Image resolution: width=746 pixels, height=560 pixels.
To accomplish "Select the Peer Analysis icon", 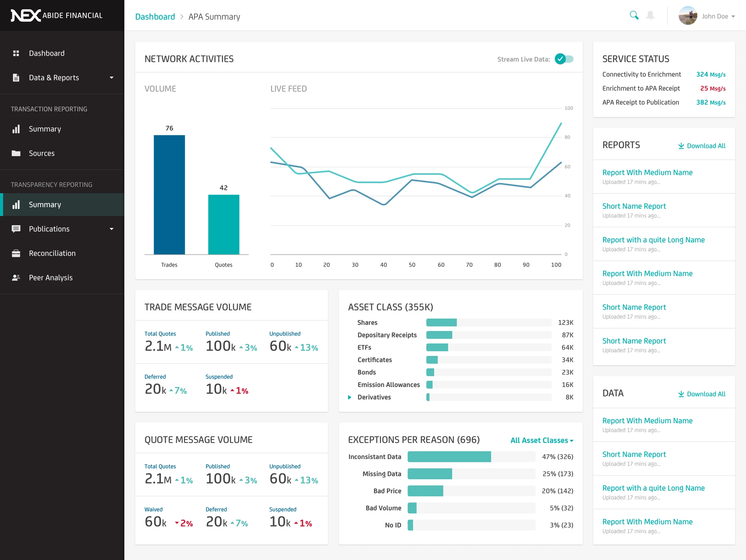I will click(x=16, y=277).
